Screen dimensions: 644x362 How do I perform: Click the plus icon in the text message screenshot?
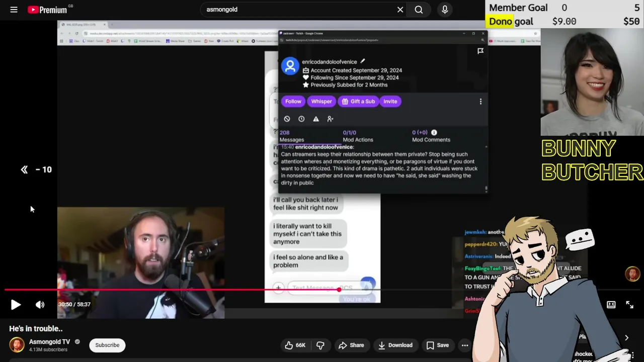(278, 288)
